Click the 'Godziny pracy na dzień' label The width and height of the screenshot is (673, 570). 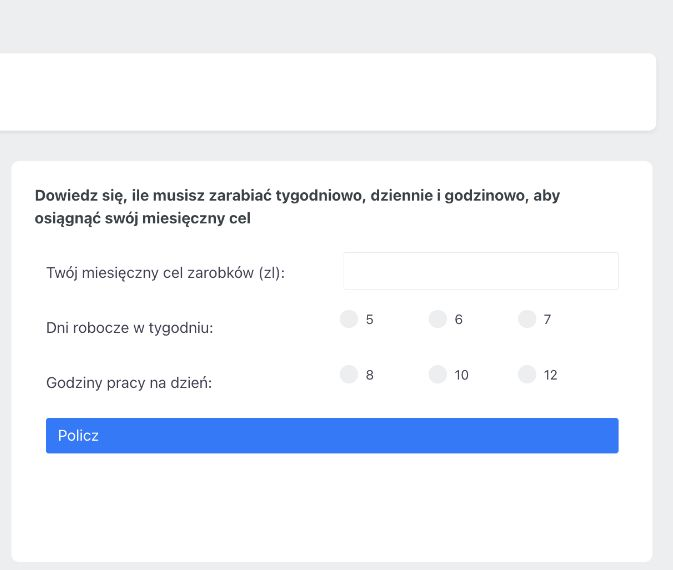129,383
